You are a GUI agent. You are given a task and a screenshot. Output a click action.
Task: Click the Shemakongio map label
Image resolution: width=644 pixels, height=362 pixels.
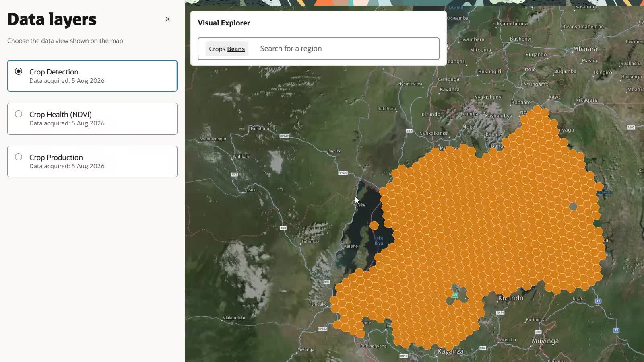(213, 139)
